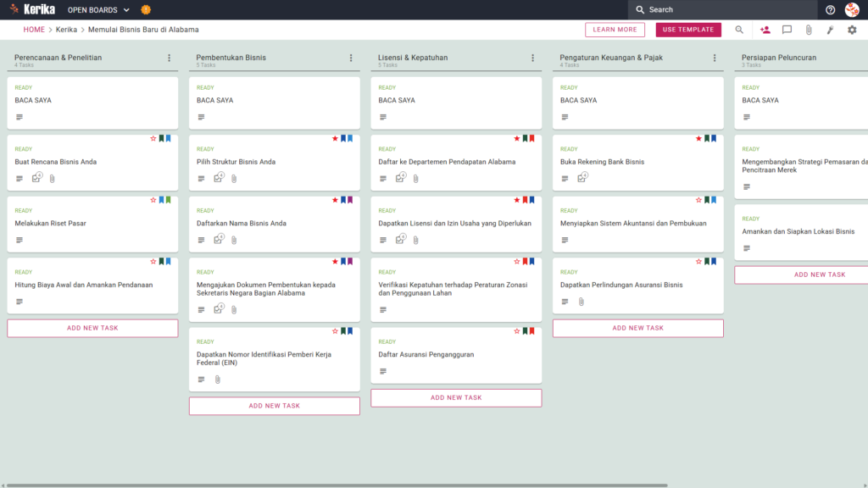Click the Persiapan Peluncuran column title

(x=779, y=58)
